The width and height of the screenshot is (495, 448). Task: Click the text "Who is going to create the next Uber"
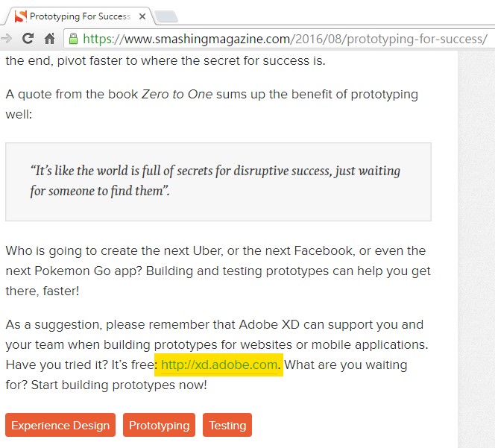click(114, 251)
